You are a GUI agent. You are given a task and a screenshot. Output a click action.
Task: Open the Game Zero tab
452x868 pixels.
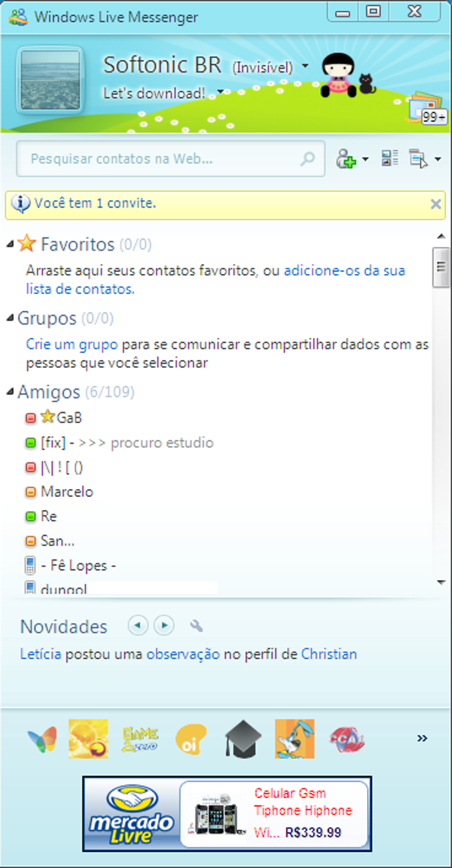140,739
